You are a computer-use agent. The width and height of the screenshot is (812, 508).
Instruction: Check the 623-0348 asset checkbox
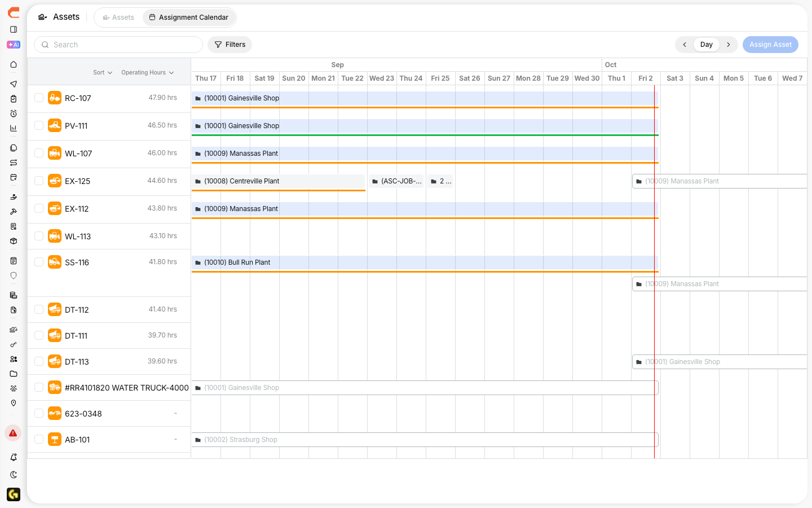tap(39, 413)
